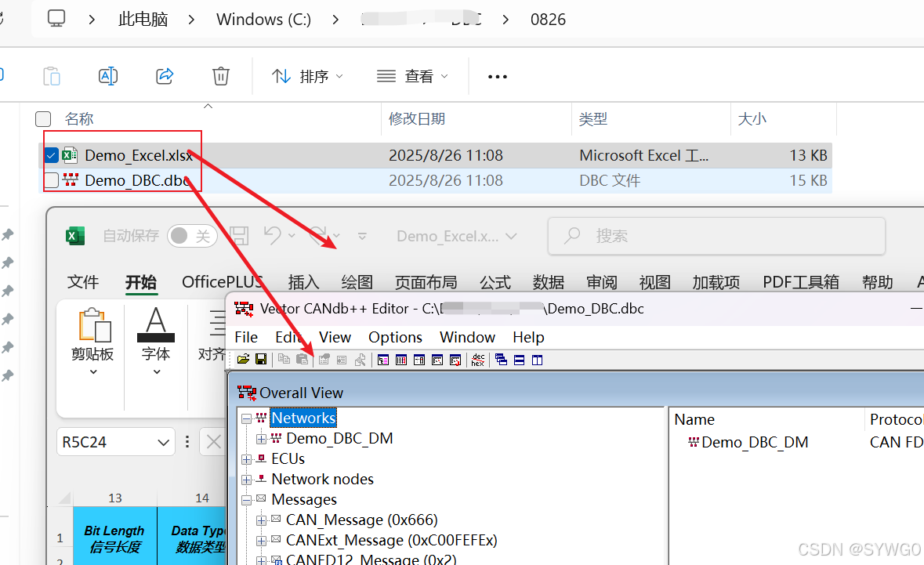Image resolution: width=924 pixels, height=565 pixels.
Task: Click the PC monitor icon in address bar
Action: point(56,19)
